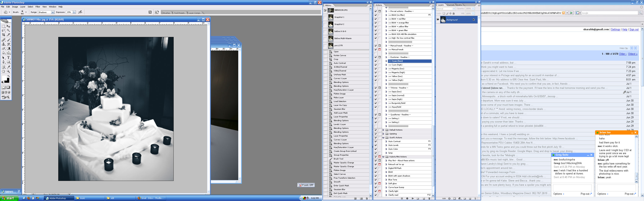
Task: Choose the Horizontal Type tool
Action: coord(8,58)
